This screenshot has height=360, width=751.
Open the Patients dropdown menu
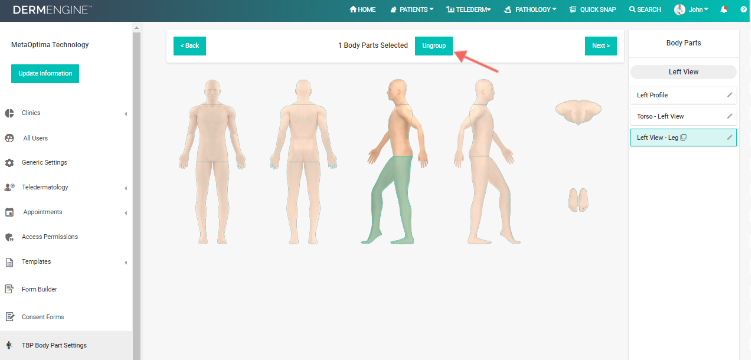pos(412,9)
